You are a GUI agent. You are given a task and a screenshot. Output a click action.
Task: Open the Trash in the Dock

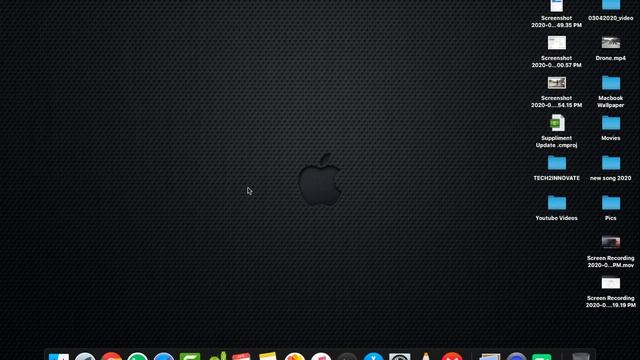pos(580,356)
